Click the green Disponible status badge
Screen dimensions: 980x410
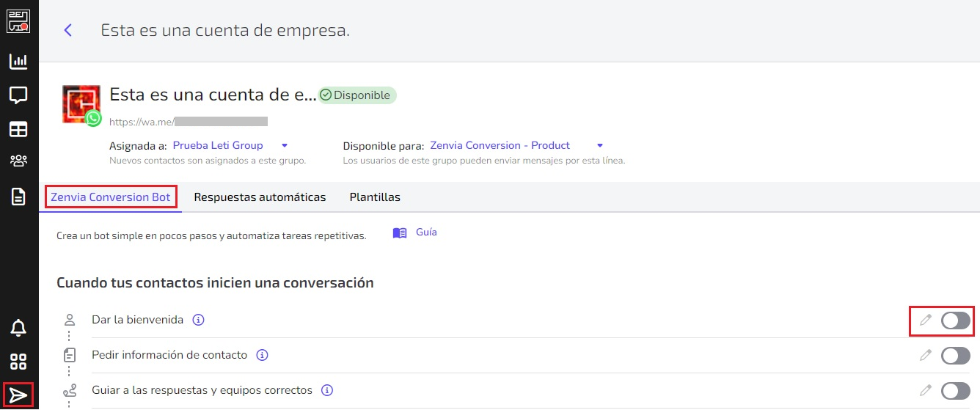click(357, 95)
